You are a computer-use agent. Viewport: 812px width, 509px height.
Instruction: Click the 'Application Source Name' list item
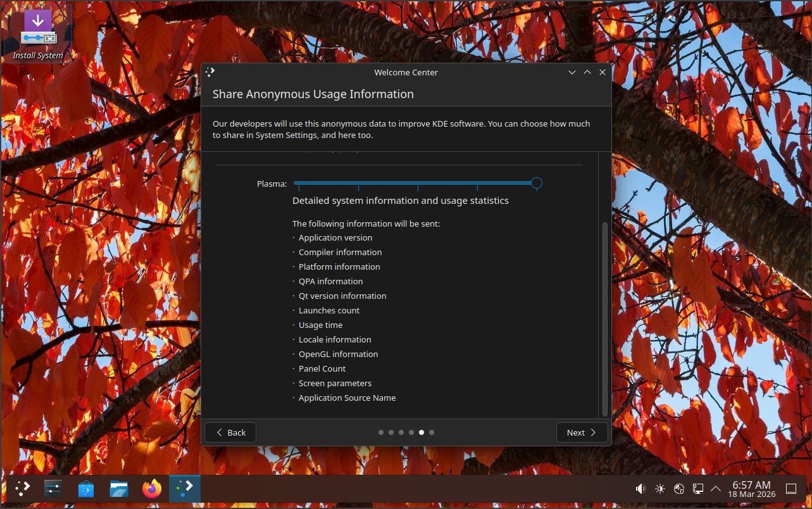pyautogui.click(x=347, y=398)
